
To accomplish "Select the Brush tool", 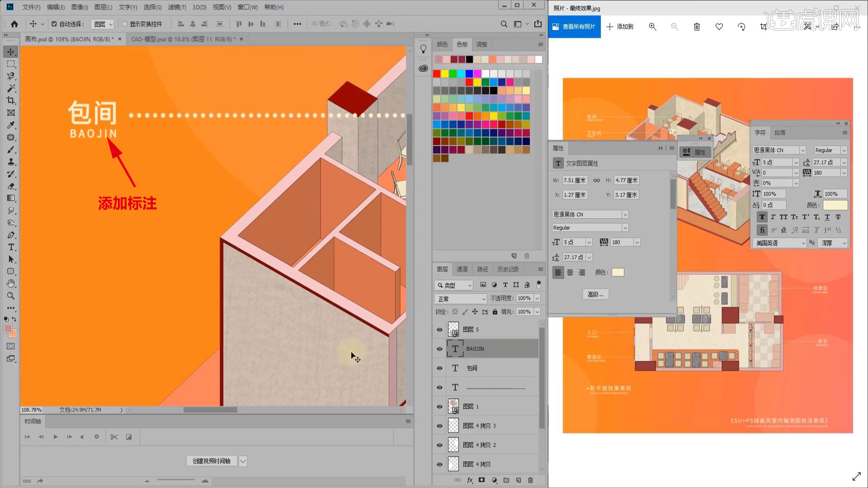I will 11,150.
